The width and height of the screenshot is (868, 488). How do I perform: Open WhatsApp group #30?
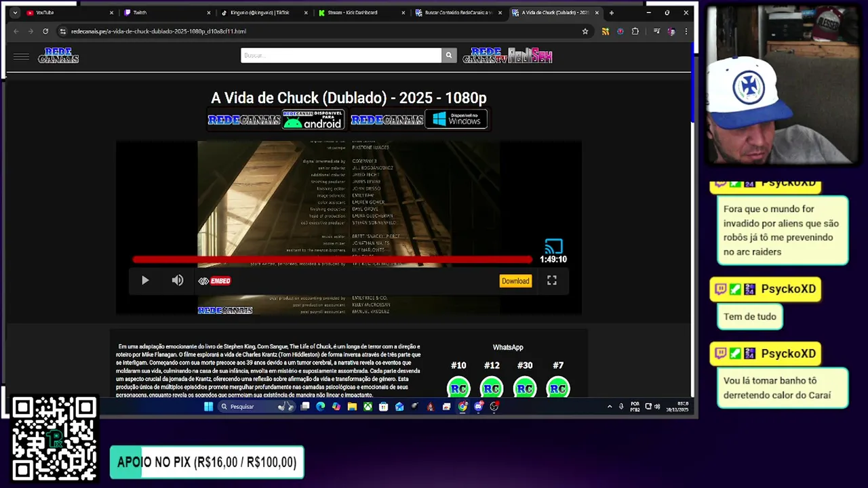[525, 388]
